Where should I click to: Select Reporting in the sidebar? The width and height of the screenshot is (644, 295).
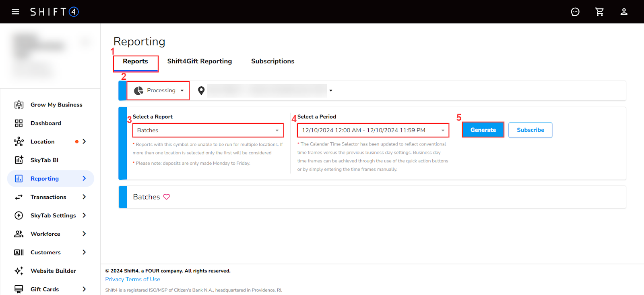pyautogui.click(x=51, y=179)
